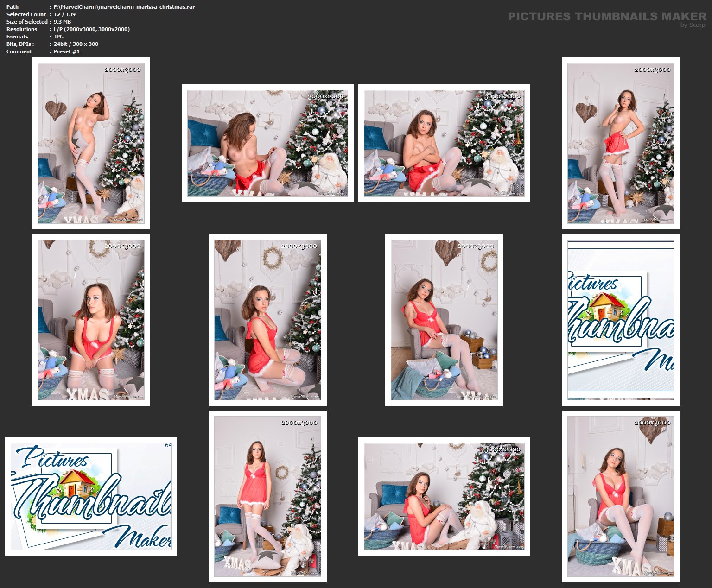Click the number 64 on landscape logo tile
Screen dimensions: 712x588
168,445
